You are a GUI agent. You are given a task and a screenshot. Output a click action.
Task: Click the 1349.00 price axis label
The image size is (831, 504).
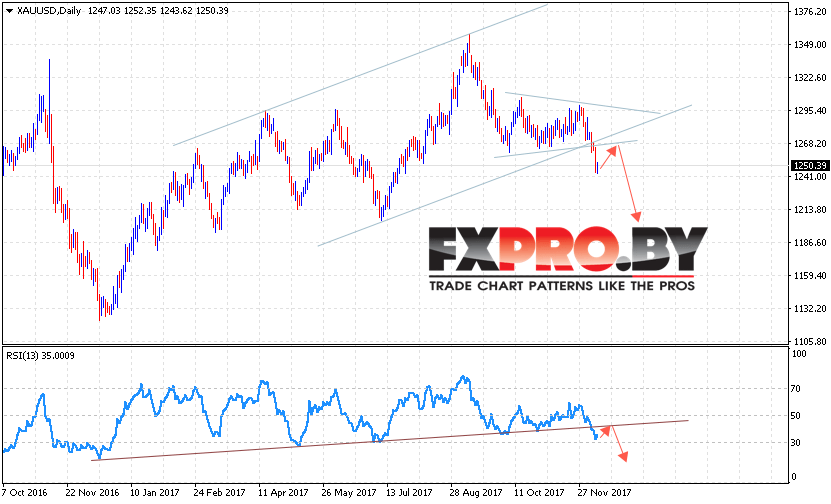pos(810,45)
